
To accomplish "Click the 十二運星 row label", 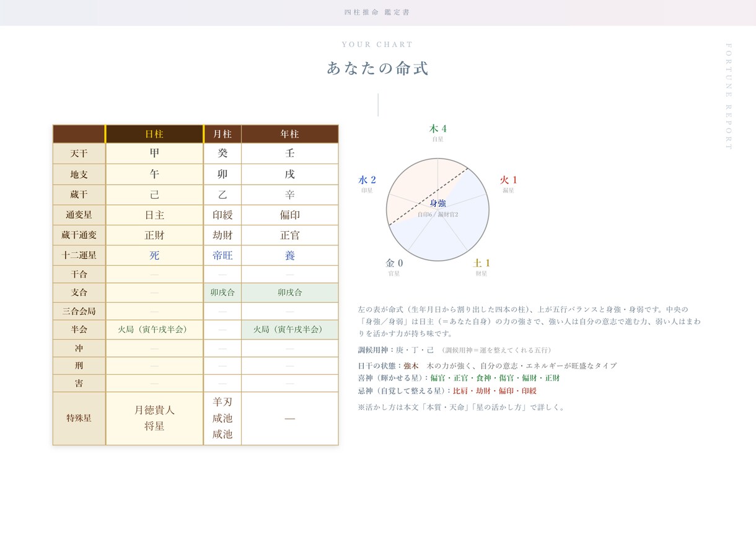I will [79, 255].
